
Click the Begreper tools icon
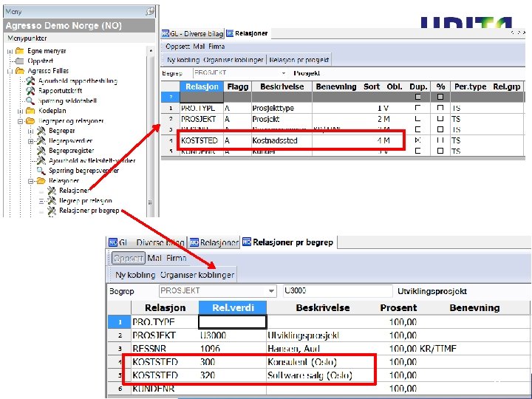(41, 131)
